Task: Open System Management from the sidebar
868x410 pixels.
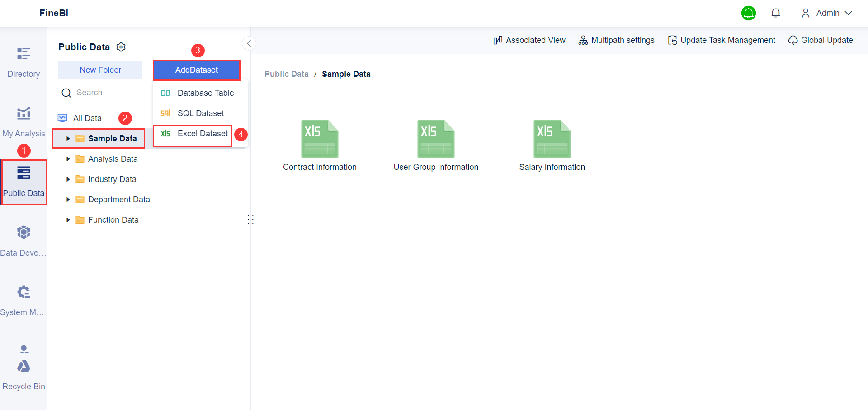Action: (24, 298)
